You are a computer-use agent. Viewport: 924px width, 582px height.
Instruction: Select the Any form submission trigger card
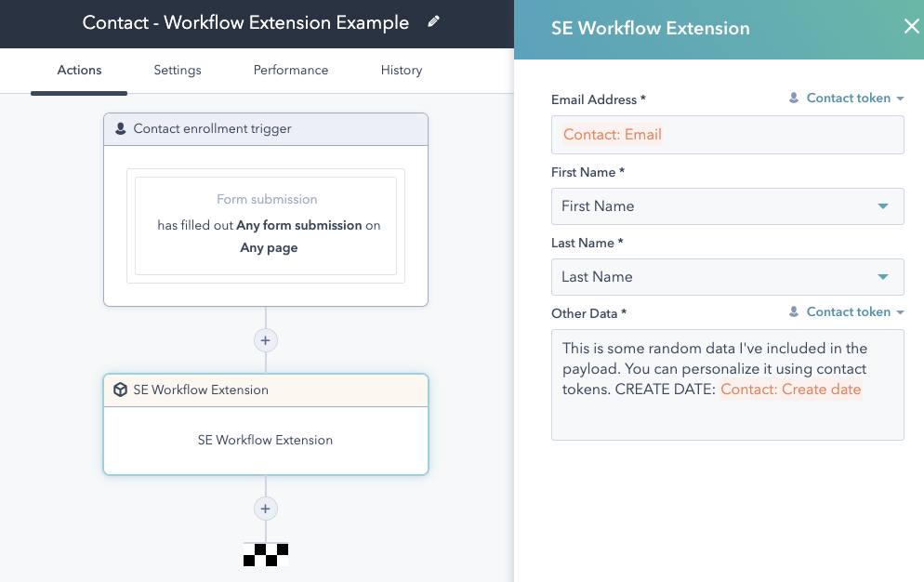[x=266, y=223]
